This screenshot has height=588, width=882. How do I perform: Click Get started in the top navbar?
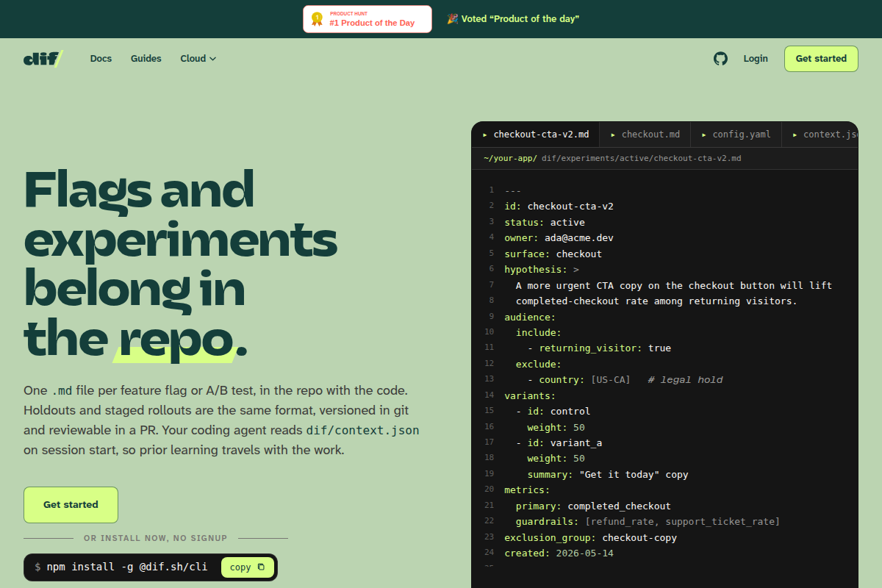point(821,59)
